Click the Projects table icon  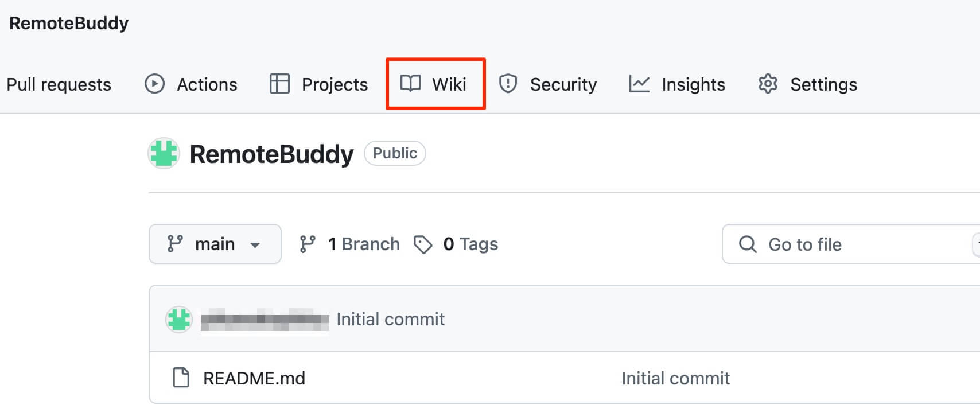279,84
